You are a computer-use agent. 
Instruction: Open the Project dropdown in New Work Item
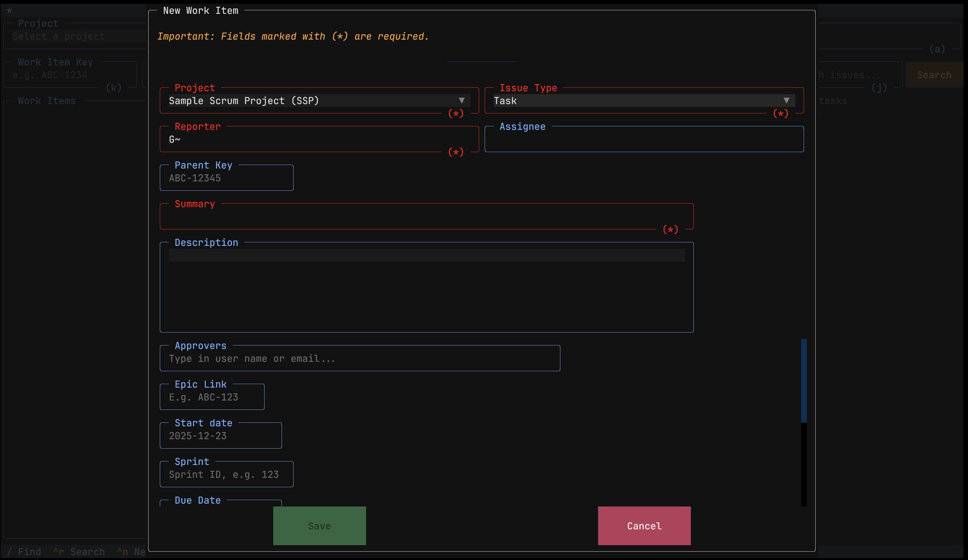click(x=319, y=101)
